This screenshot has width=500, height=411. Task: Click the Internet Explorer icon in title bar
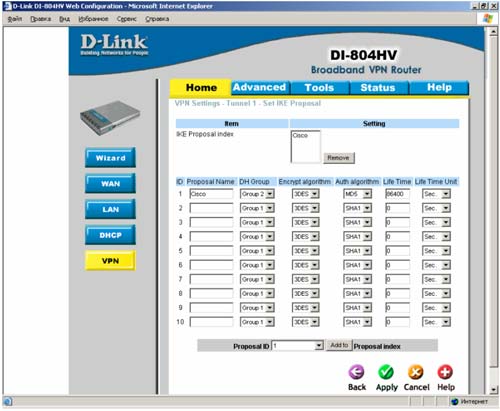tap(7, 6)
